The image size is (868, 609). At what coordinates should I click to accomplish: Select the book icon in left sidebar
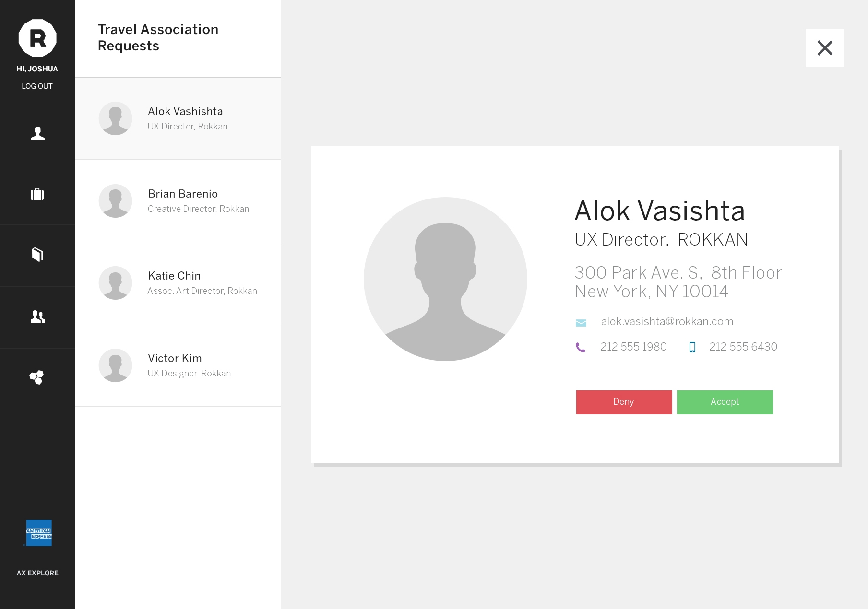[x=37, y=255]
